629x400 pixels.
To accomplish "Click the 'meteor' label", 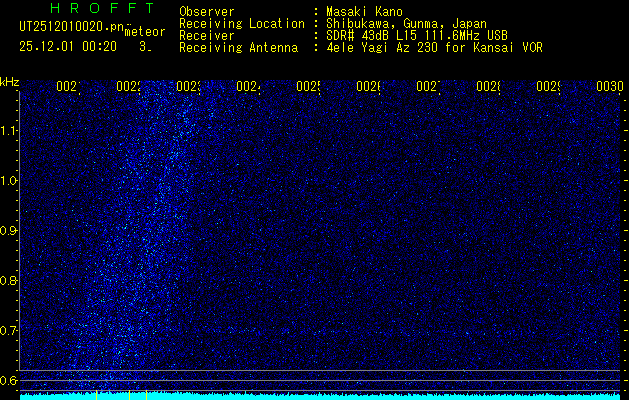I will pyautogui.click(x=145, y=32).
